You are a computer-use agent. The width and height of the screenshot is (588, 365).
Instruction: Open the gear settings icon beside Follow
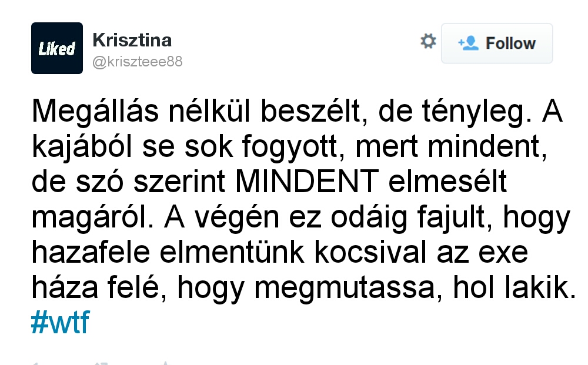(x=428, y=41)
